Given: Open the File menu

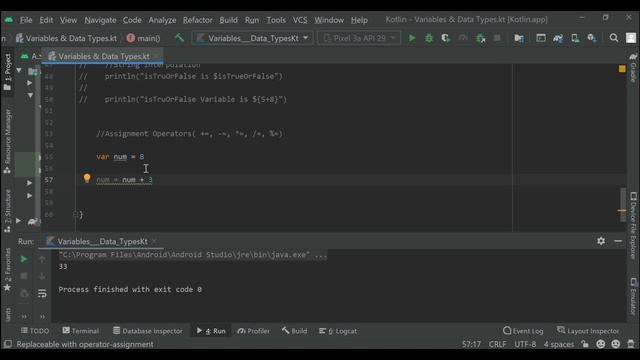Looking at the screenshot, I should [x=26, y=20].
